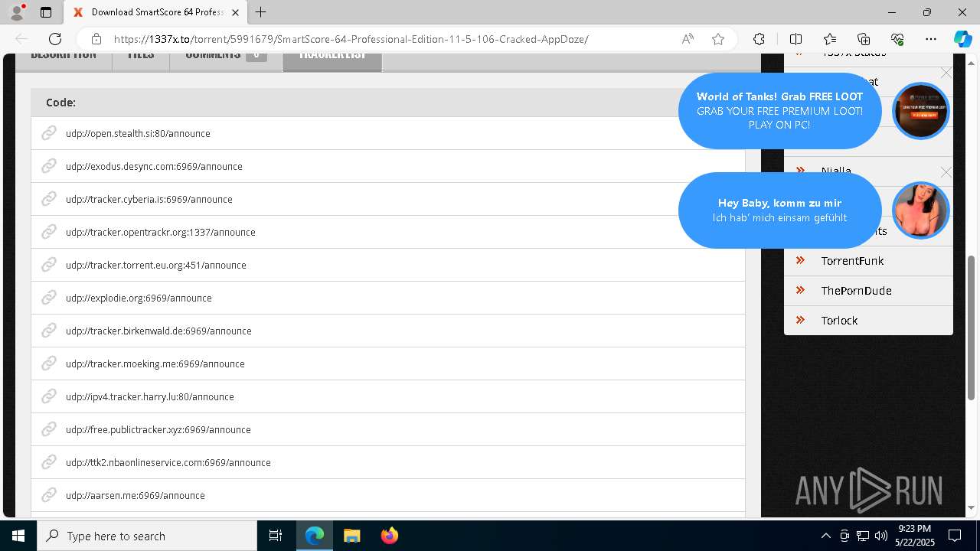Viewport: 980px width, 551px height.
Task: Select udp://aarsen.me:6969/announce text
Action: (136, 495)
